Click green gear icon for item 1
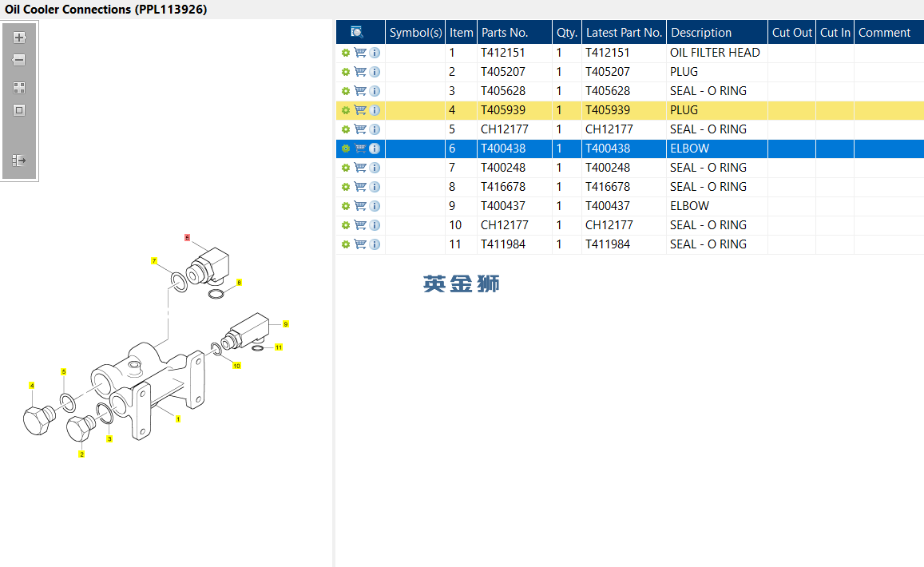The width and height of the screenshot is (924, 567). click(x=346, y=53)
